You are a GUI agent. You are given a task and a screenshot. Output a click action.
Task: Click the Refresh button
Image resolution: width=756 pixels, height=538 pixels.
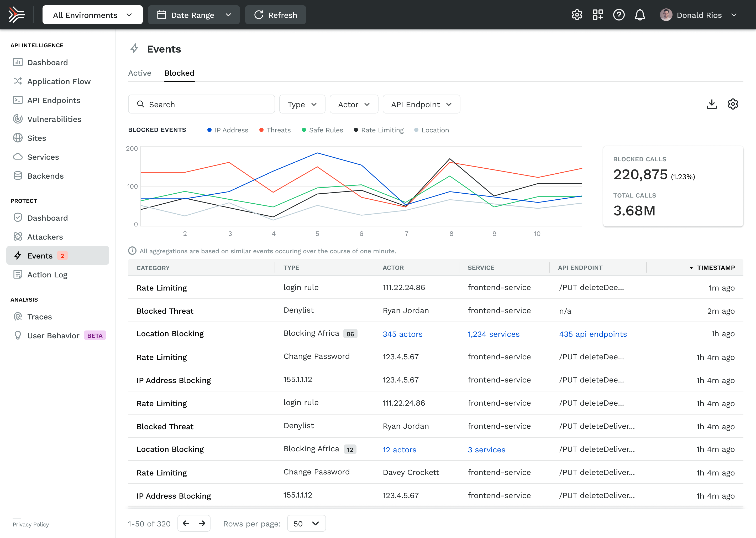[275, 15]
